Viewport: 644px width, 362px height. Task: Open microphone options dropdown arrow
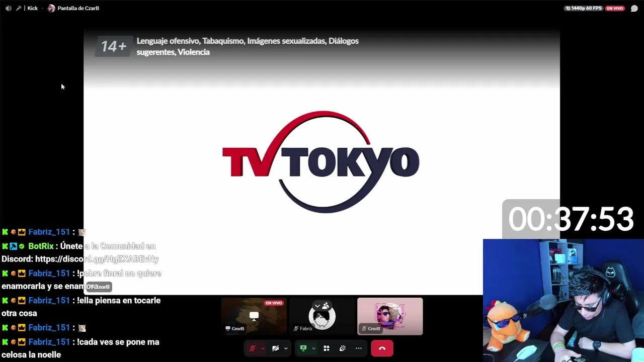point(262,348)
